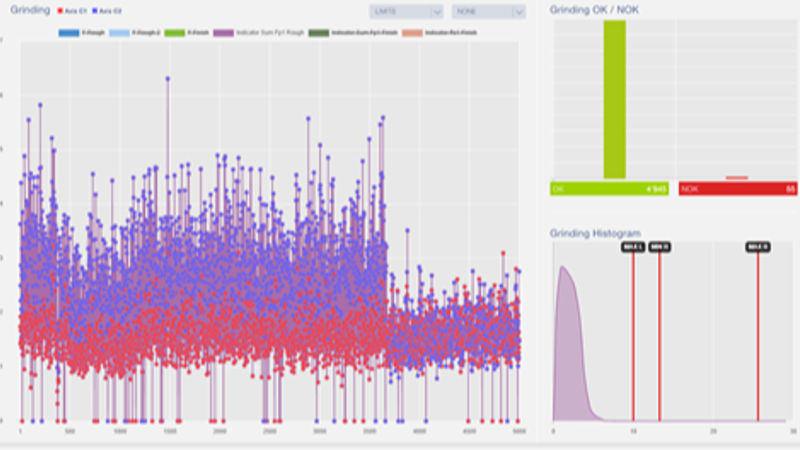Toggle the dark green Indicator Sum legend swatch

pyautogui.click(x=319, y=33)
